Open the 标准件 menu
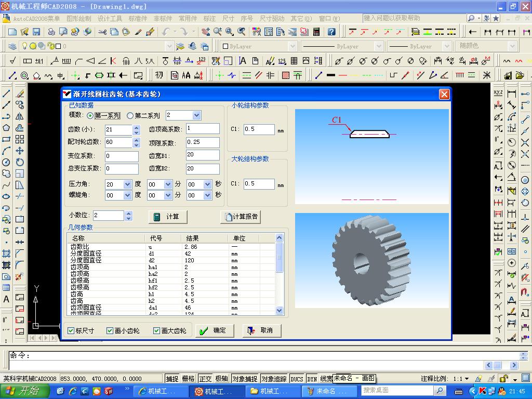 click(x=138, y=18)
